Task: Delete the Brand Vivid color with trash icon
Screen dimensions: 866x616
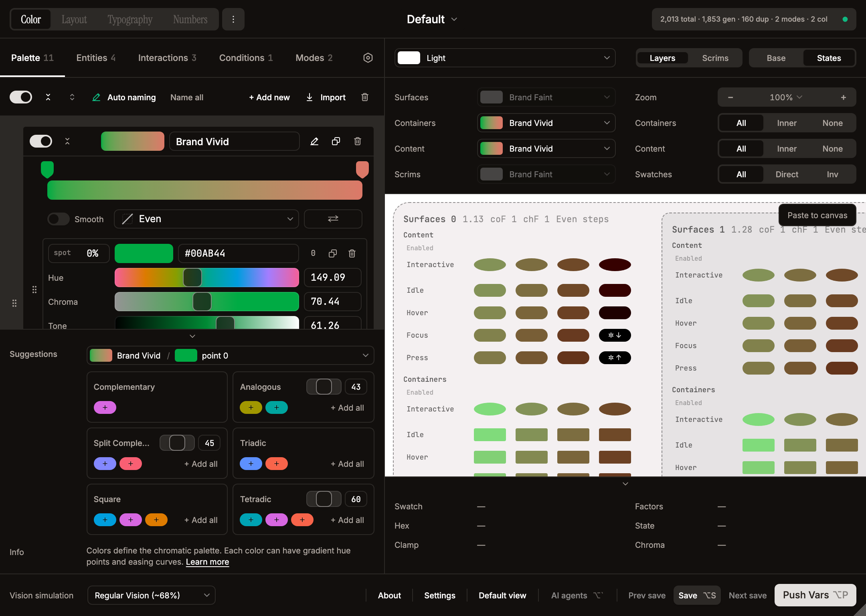Action: [x=358, y=141]
